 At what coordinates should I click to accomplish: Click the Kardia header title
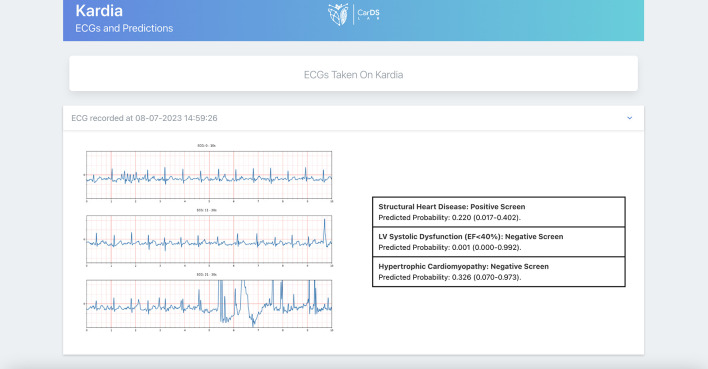click(99, 10)
